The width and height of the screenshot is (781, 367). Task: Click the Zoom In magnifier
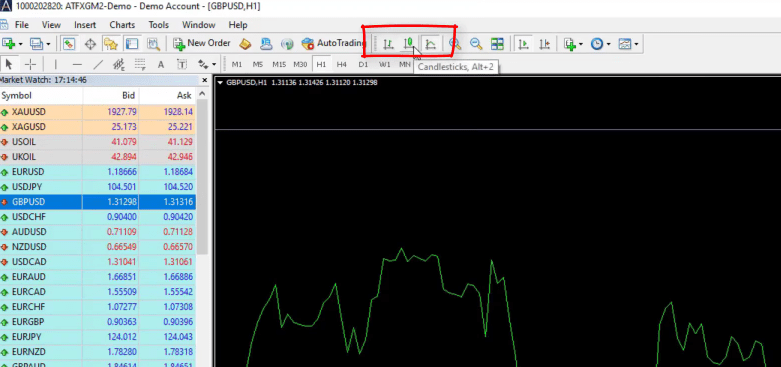point(454,44)
